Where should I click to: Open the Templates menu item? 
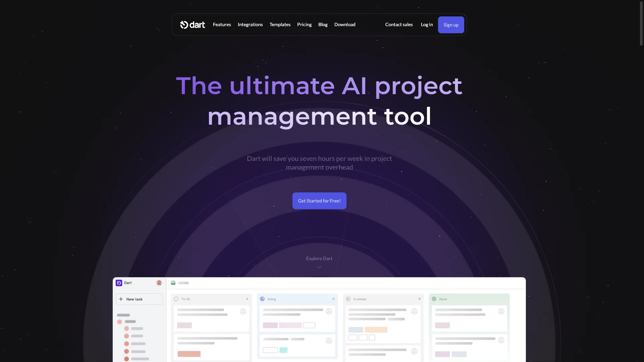(x=280, y=25)
